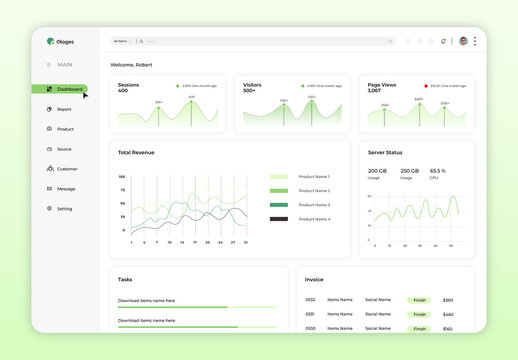Open the Dashboard sidebar item
518x360 pixels.
[x=60, y=89]
